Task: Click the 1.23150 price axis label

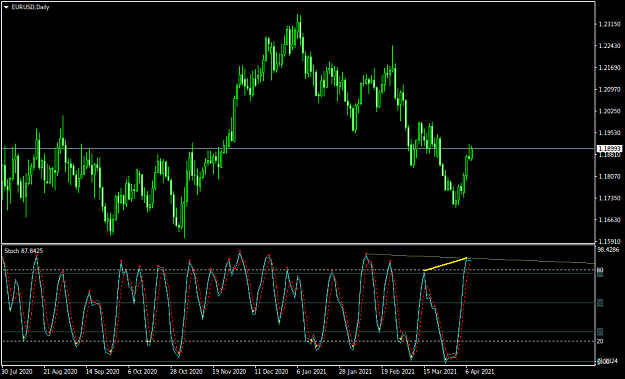Action: (610, 24)
